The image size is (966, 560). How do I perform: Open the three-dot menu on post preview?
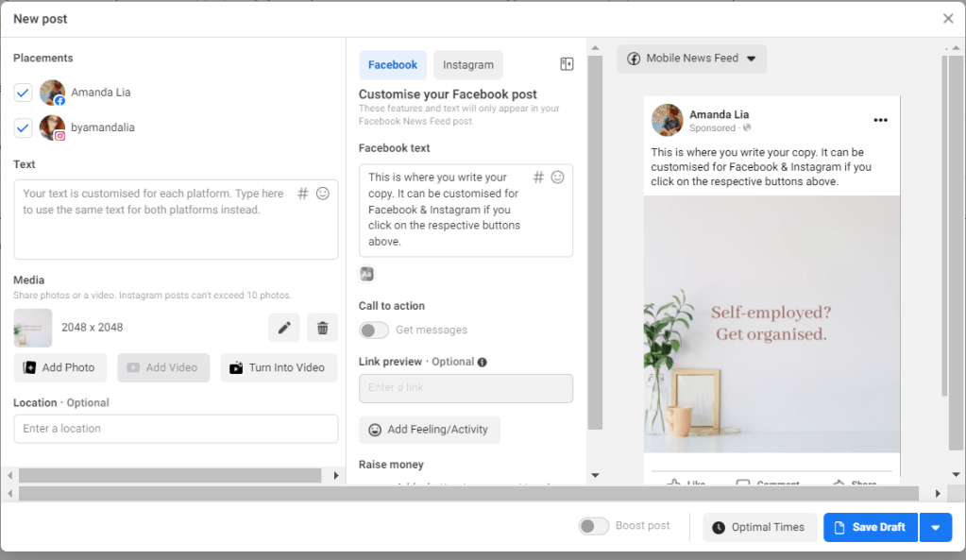pyautogui.click(x=880, y=121)
